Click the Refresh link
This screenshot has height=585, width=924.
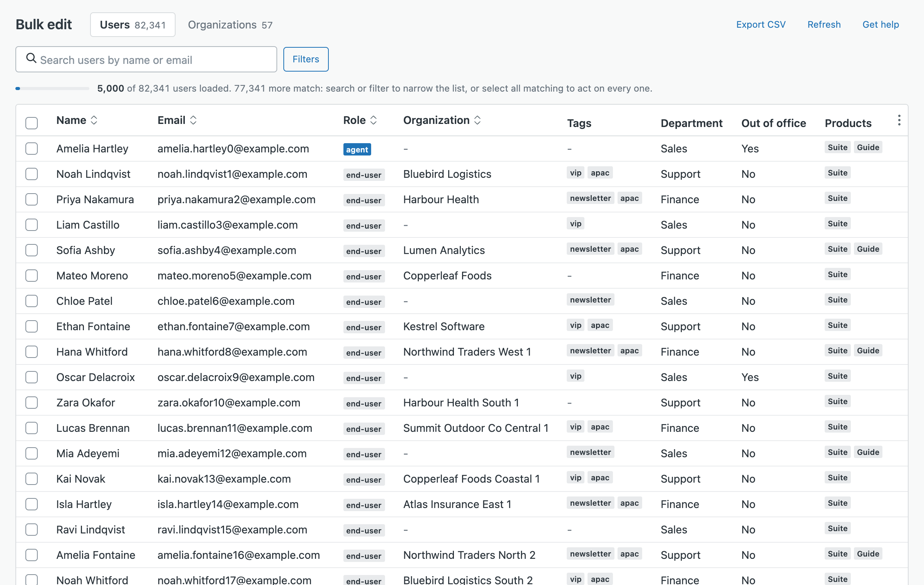click(824, 25)
